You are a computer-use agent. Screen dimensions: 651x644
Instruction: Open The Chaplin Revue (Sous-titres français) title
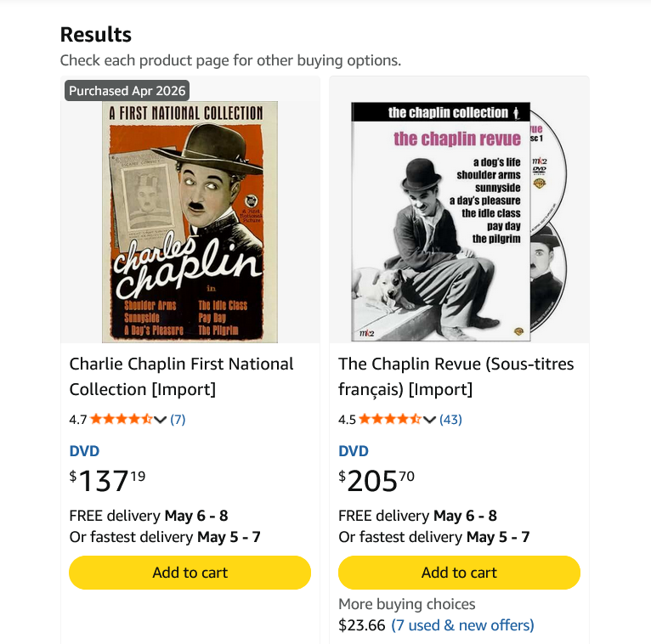point(456,376)
